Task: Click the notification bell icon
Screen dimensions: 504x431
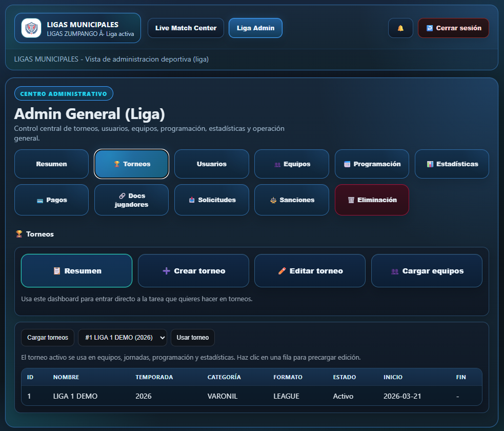Action: [400, 28]
